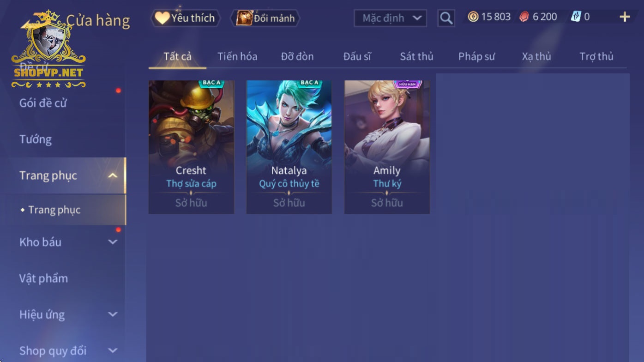Open Yêu thích heart favorites
This screenshot has width=644, height=362.
[185, 18]
